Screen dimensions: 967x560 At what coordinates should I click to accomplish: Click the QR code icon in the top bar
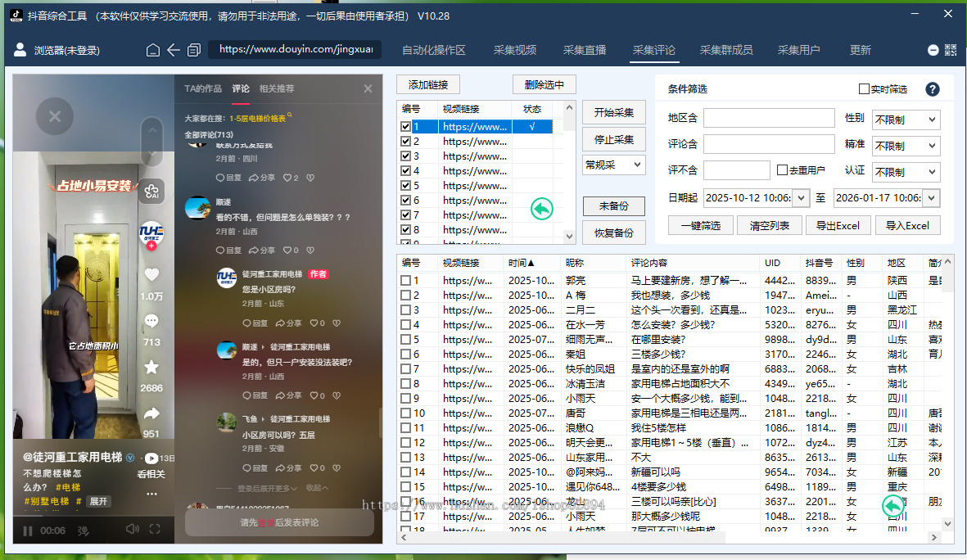point(951,50)
